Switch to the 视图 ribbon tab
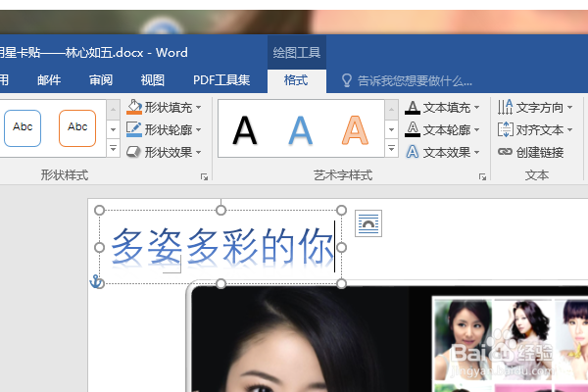The image size is (588, 392). pyautogui.click(x=152, y=80)
